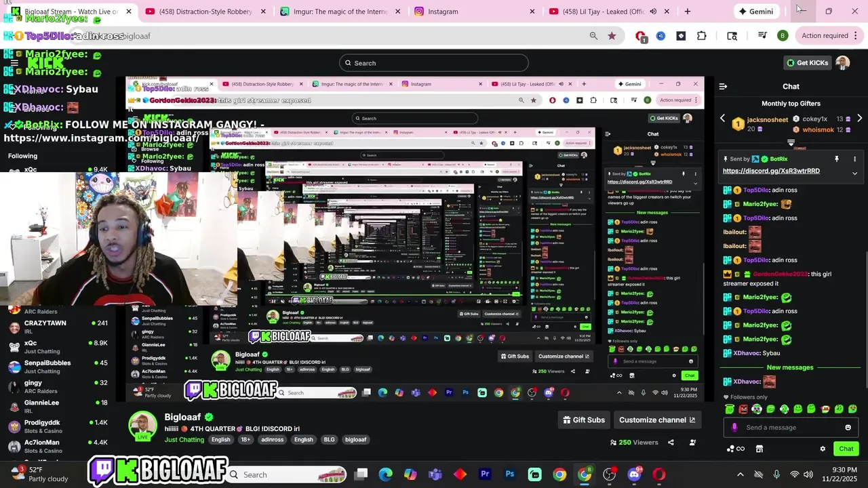Collapse the chat panel with arrow icon
This screenshot has height=488, width=868.
point(723,87)
